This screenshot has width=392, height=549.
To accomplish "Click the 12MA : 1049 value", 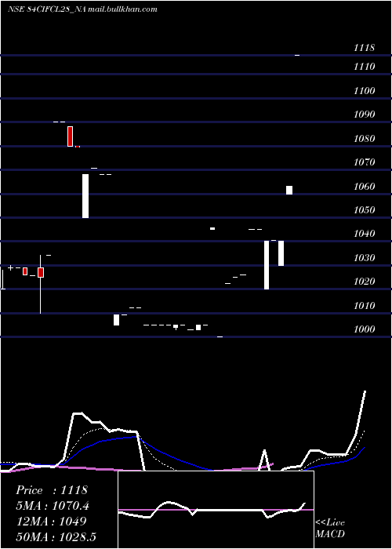I will (x=52, y=522).
